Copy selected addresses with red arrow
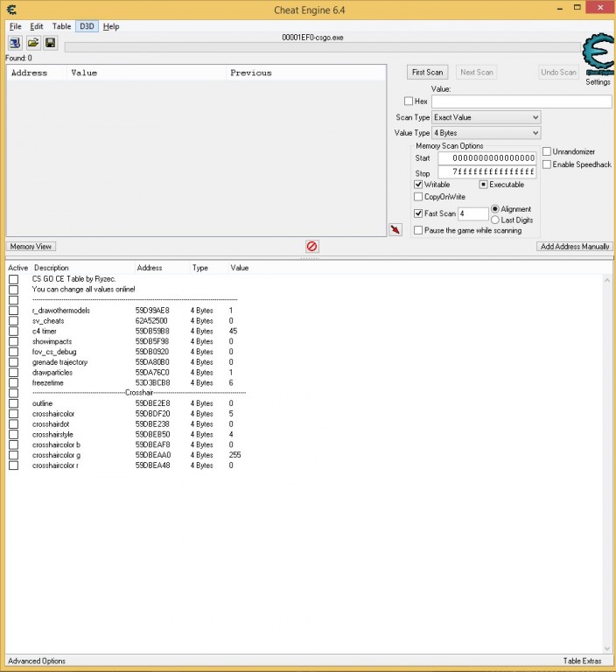The image size is (616, 672). tap(395, 230)
